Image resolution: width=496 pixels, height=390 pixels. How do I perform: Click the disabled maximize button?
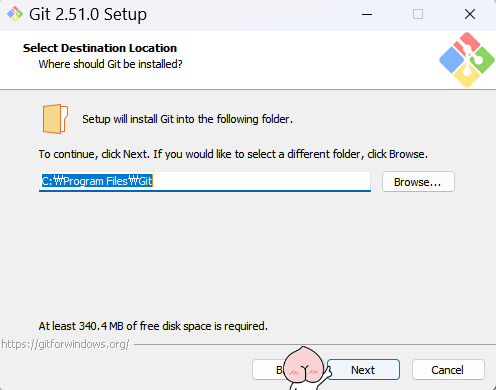418,14
